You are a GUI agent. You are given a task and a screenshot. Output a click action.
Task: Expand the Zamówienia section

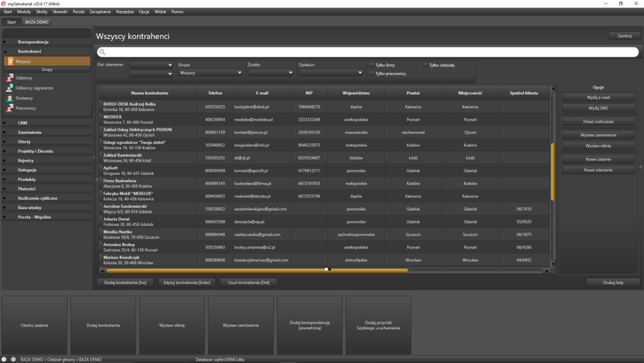tap(5, 132)
